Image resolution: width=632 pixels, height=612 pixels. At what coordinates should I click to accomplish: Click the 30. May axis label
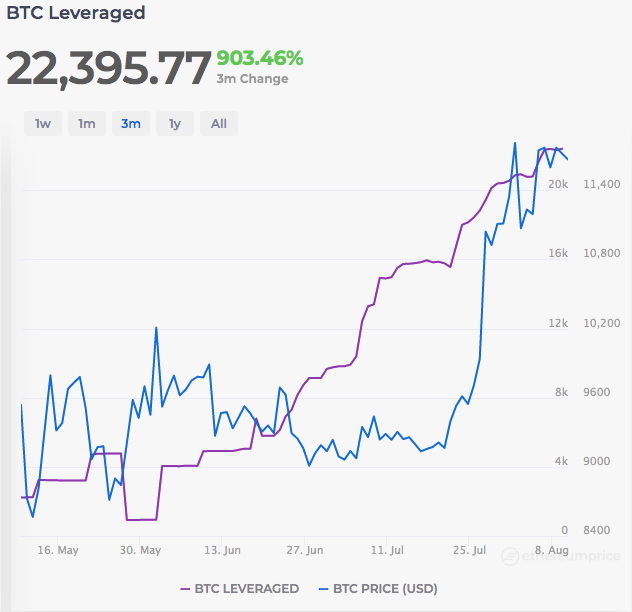[x=140, y=550]
